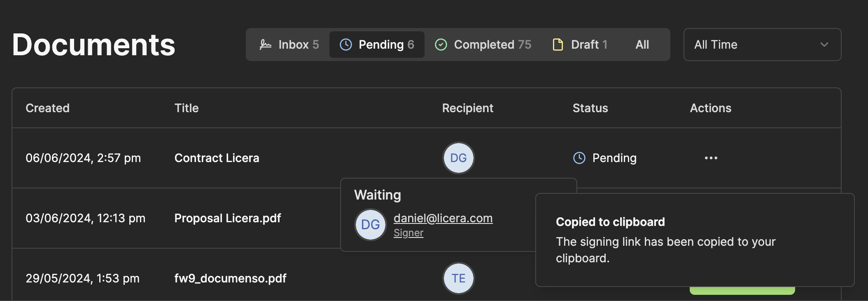This screenshot has height=301, width=868.
Task: Click DG avatar in the Waiting popover
Action: [x=370, y=225]
